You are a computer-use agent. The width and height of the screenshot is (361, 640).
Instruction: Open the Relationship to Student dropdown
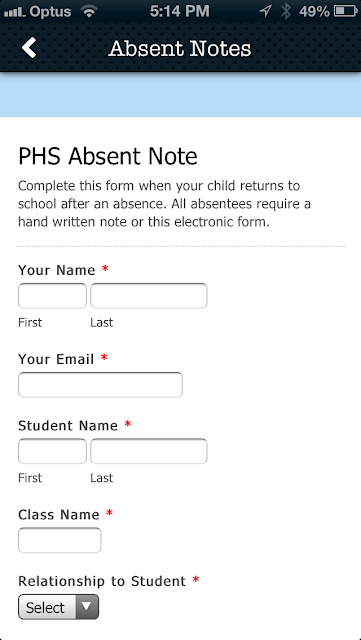point(58,607)
